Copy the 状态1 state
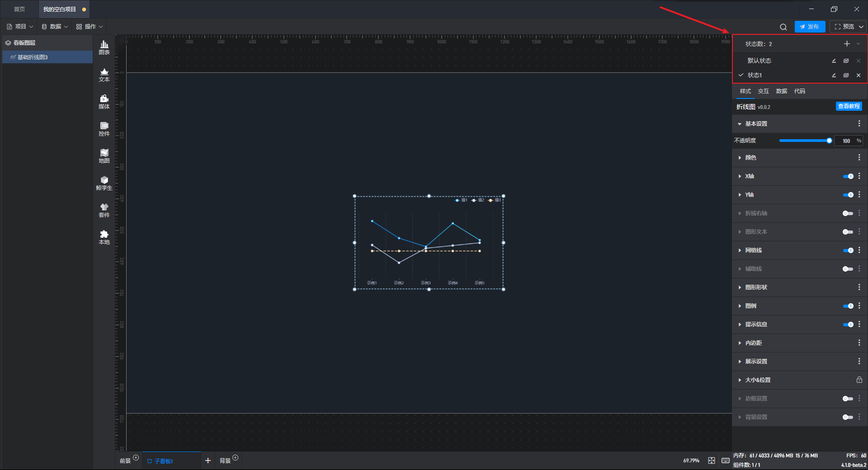The width and height of the screenshot is (868, 470). click(846, 75)
